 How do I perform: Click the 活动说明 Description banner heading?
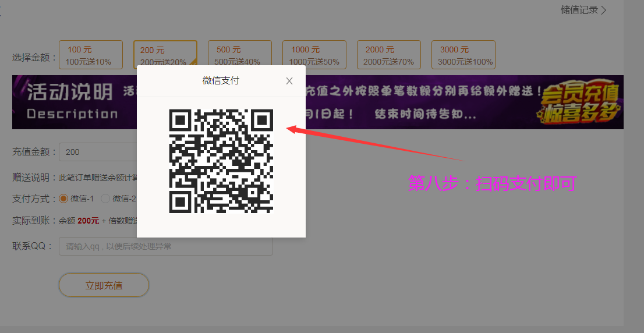[70, 101]
